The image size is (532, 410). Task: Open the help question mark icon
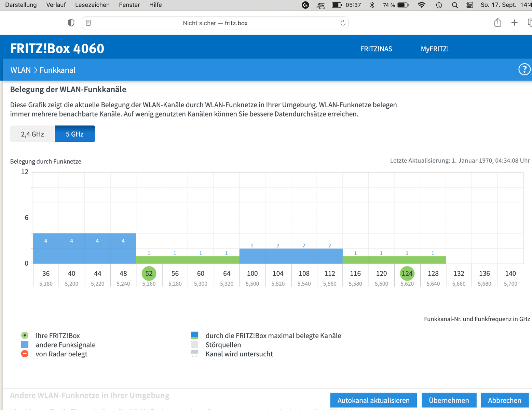tap(524, 69)
